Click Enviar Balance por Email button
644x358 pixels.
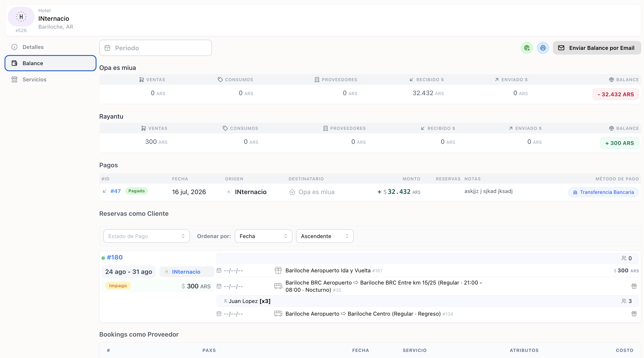pyautogui.click(x=597, y=48)
